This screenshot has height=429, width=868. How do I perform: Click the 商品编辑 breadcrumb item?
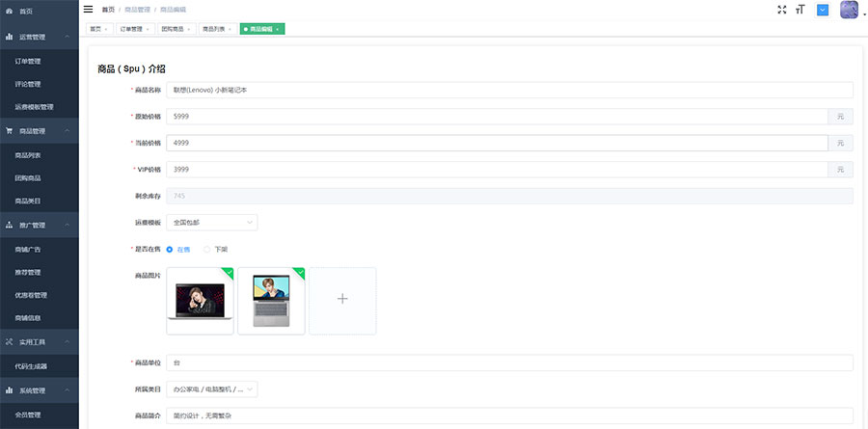click(173, 10)
